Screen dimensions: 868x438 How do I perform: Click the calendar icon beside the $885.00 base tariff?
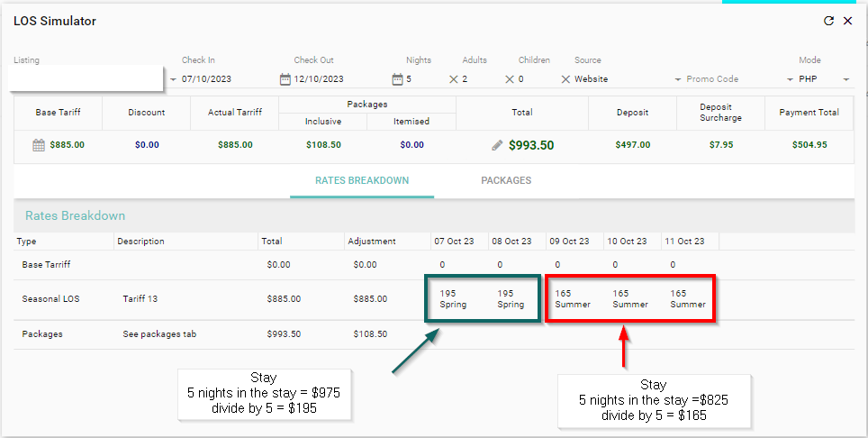point(39,144)
